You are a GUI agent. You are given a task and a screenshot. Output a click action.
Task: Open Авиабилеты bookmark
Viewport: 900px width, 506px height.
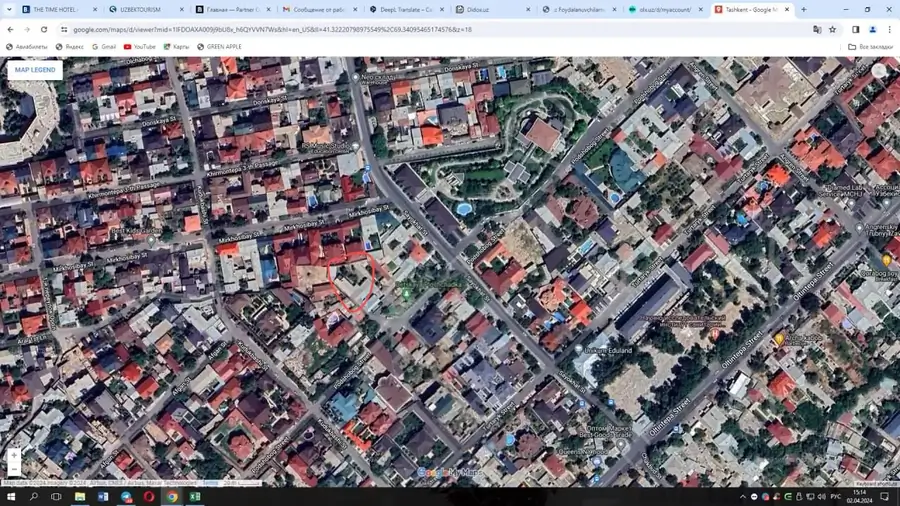click(26, 47)
